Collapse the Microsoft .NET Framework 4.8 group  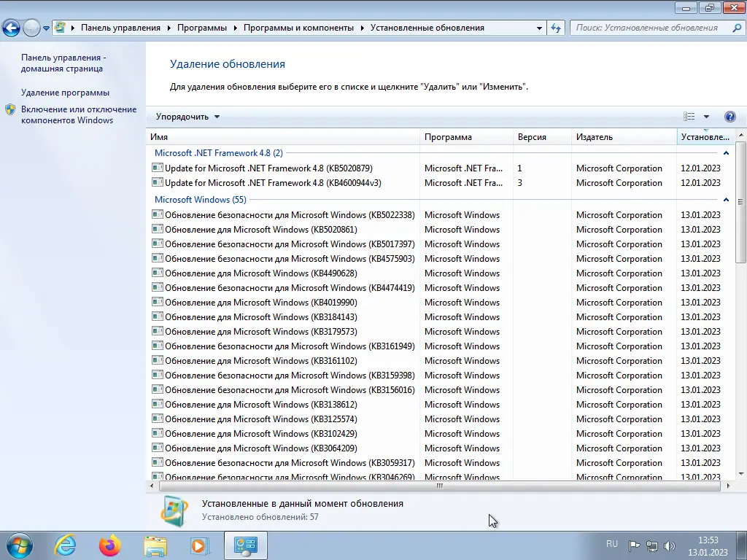click(x=726, y=153)
